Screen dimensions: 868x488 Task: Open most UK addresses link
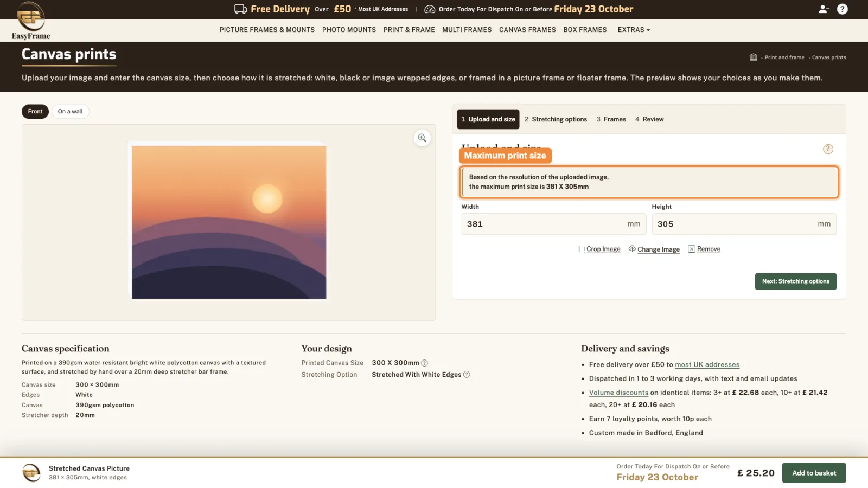point(707,365)
